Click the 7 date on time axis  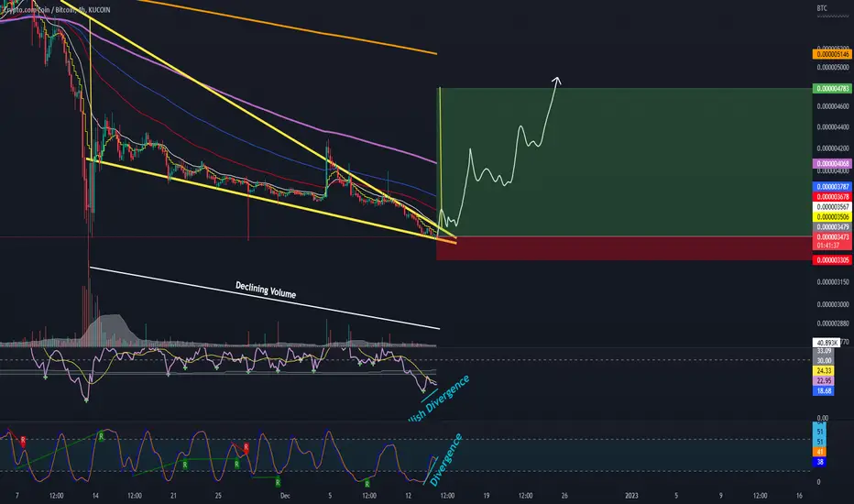coord(16,496)
